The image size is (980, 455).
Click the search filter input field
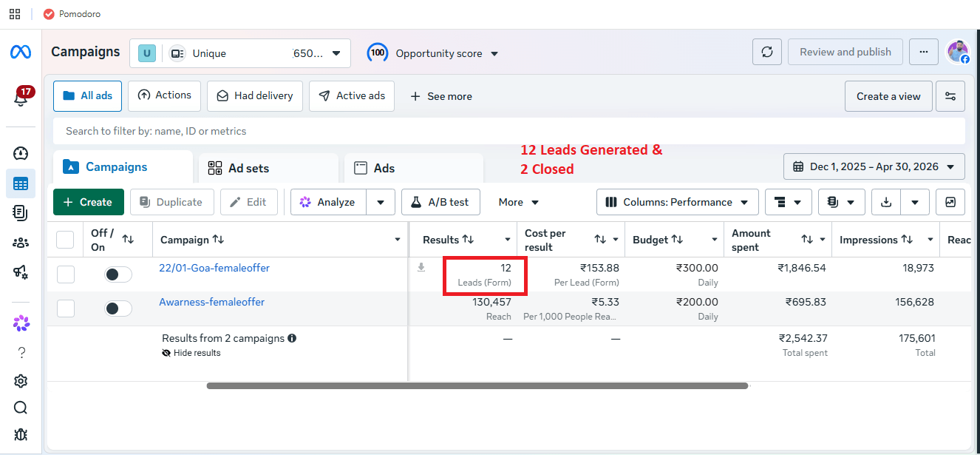click(x=509, y=131)
